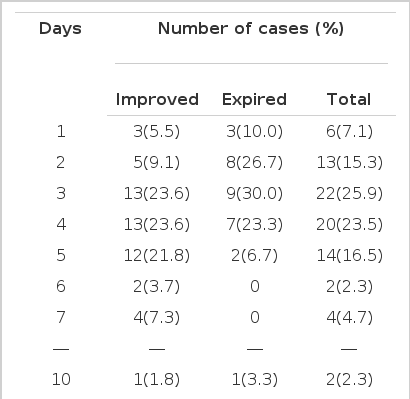Screen dimensions: 410x399
Task: Click total value 20(23.5)
Action: click(x=349, y=224)
